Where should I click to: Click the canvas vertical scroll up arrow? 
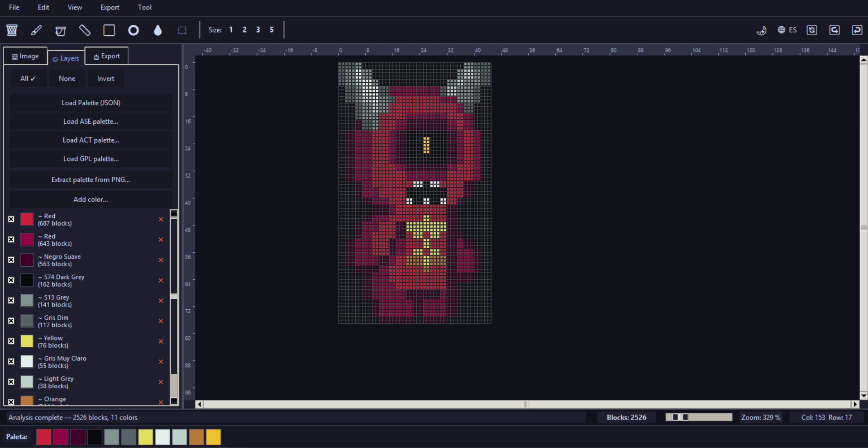pyautogui.click(x=863, y=60)
